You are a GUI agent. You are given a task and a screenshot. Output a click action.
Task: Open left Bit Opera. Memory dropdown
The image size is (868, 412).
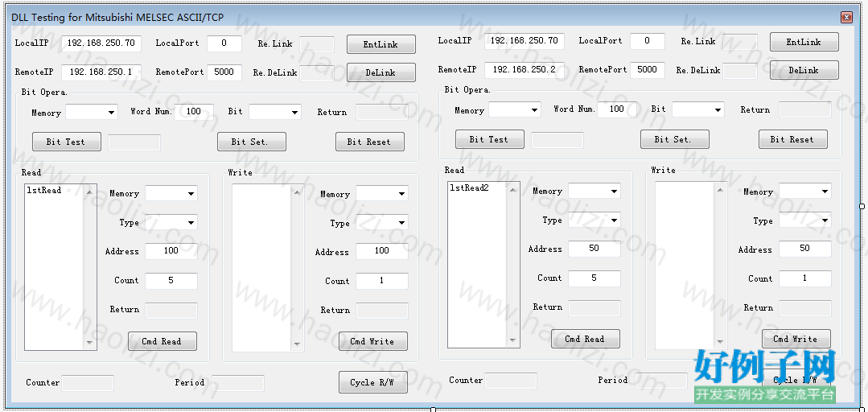[92, 113]
